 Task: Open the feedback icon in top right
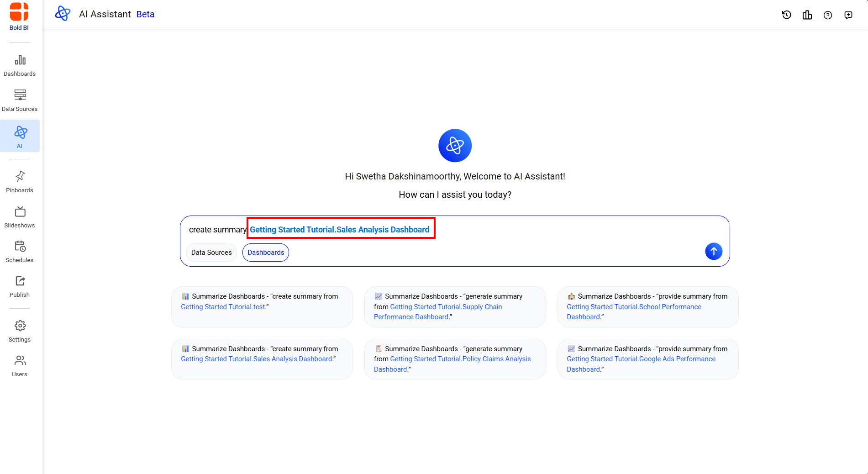click(848, 15)
